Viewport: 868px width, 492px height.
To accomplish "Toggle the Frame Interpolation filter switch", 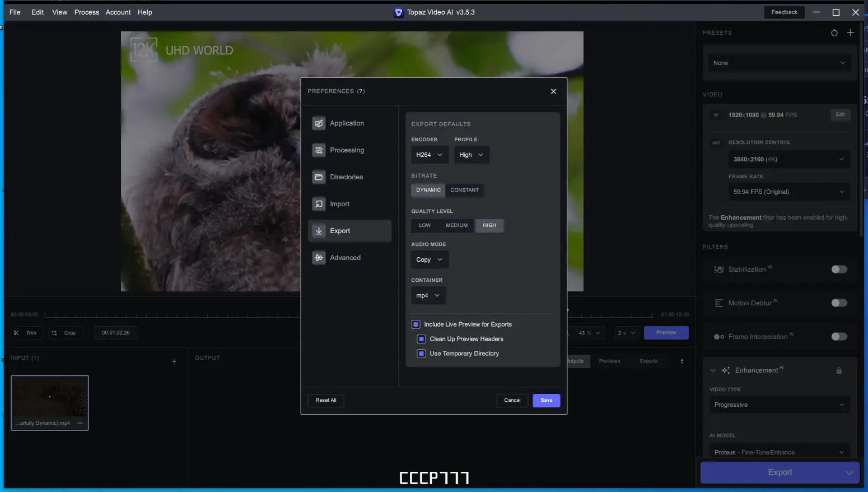I will pos(839,337).
